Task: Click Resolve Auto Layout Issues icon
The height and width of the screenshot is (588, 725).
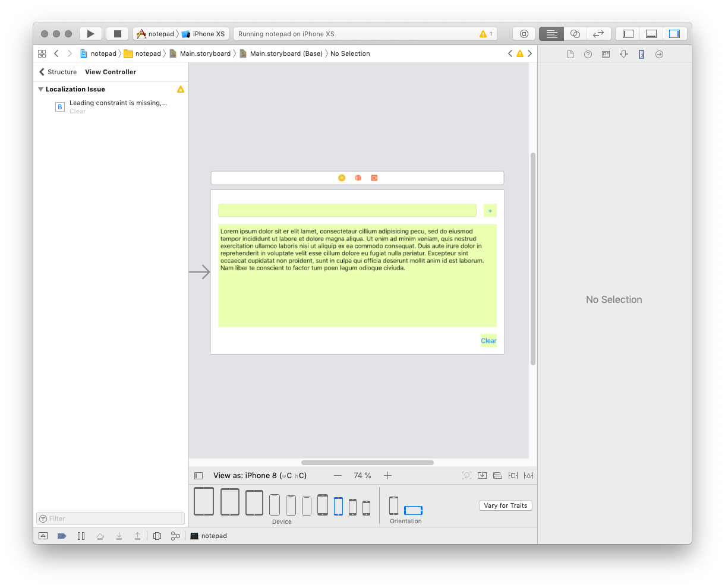Action: tap(529, 475)
